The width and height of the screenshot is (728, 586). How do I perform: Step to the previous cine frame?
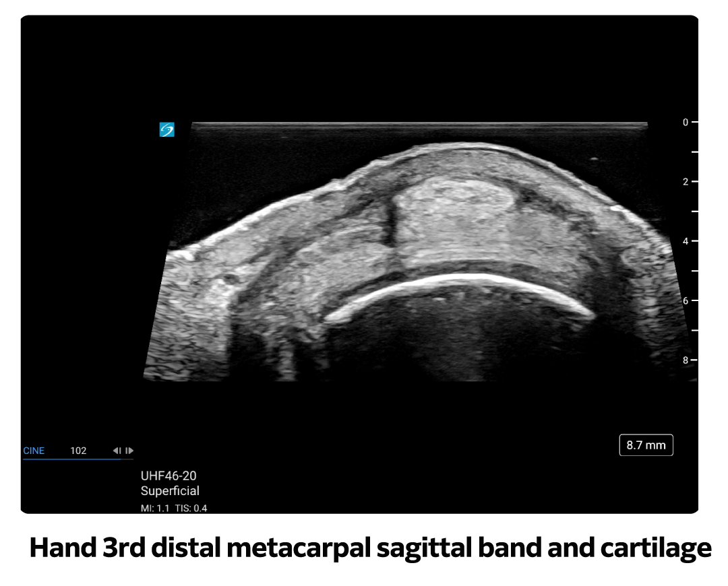[117, 451]
